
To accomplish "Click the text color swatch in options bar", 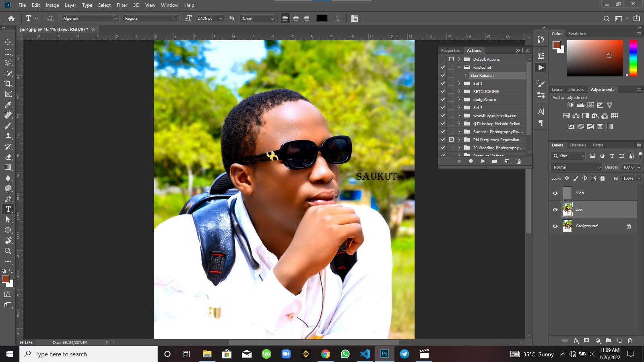I will point(322,19).
